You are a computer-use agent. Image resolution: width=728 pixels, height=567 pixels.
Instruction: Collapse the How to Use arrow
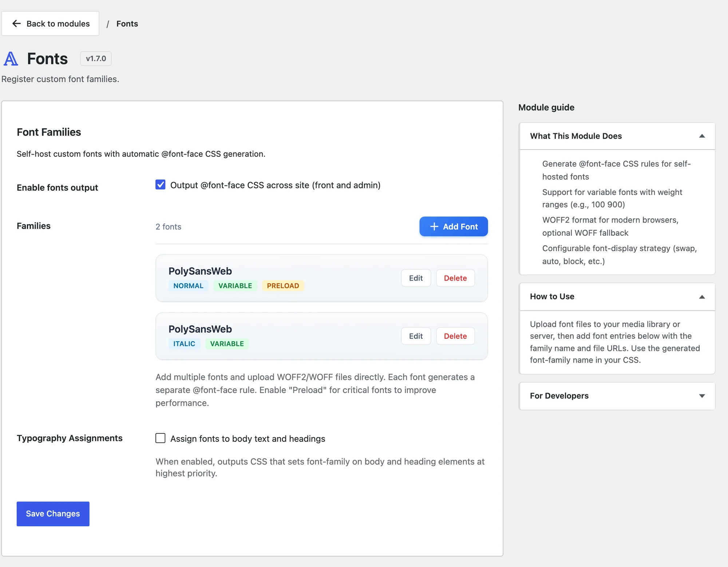click(702, 297)
